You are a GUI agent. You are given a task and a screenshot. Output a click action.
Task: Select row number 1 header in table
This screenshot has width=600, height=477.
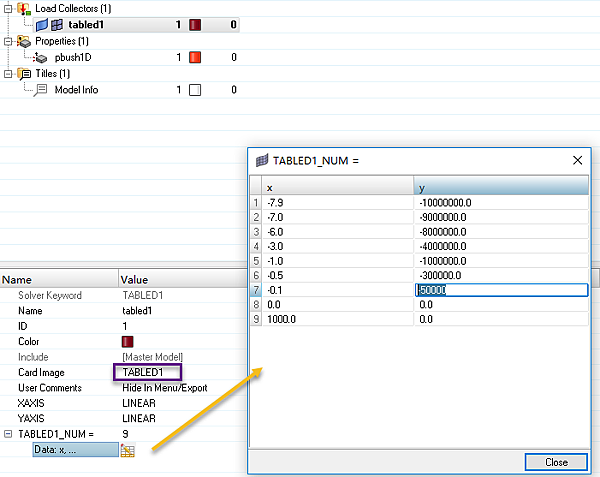[256, 203]
